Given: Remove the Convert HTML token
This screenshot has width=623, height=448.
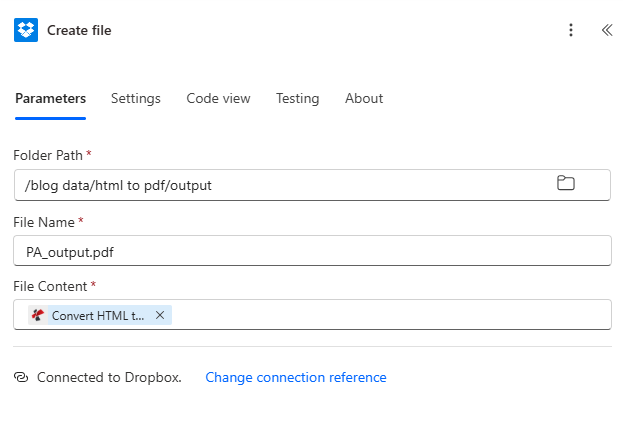Looking at the screenshot, I should 160,315.
